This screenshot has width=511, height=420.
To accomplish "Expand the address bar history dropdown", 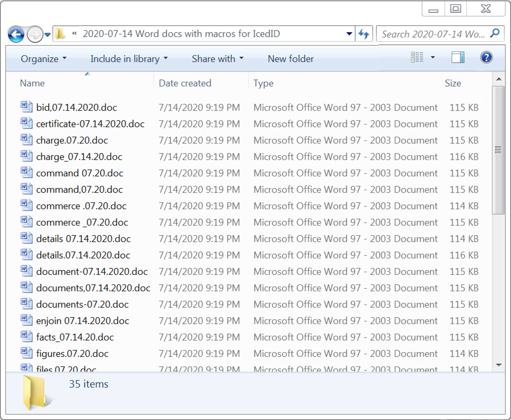I will click(349, 33).
